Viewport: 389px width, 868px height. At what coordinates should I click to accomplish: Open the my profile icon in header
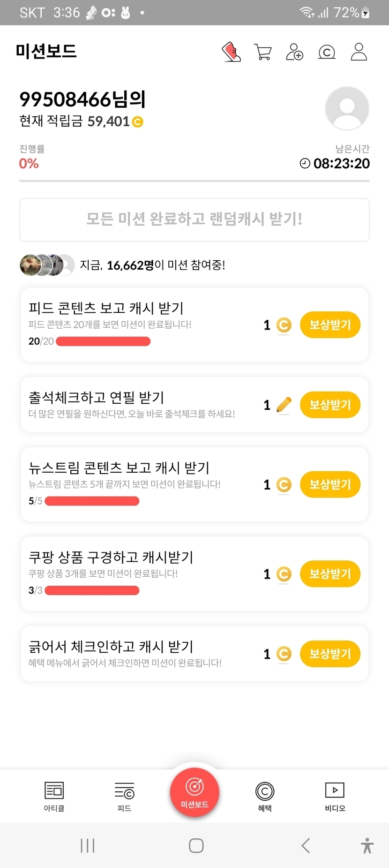tap(359, 52)
